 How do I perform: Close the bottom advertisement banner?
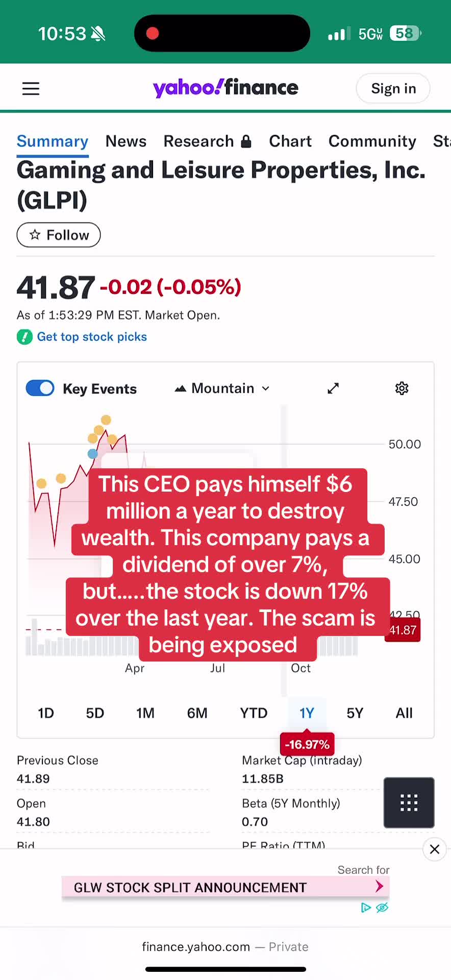435,849
